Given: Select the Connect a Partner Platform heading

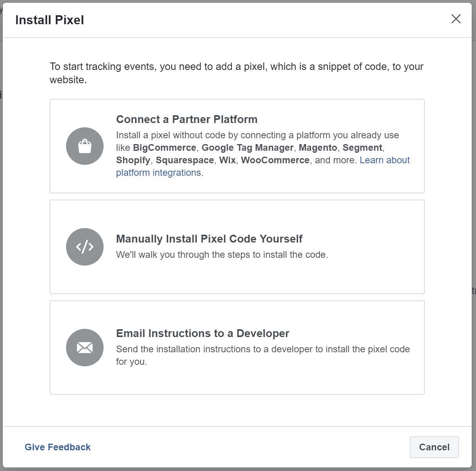Looking at the screenshot, I should pos(186,120).
